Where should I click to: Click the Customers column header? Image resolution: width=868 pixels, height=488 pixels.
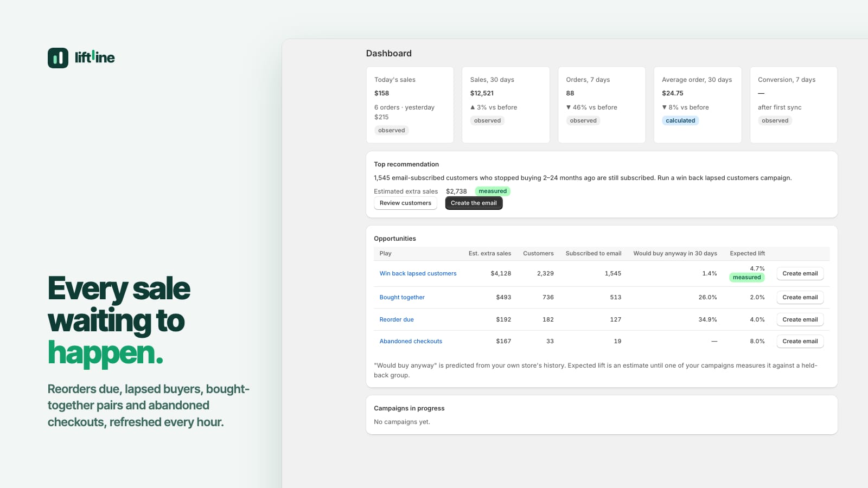538,254
